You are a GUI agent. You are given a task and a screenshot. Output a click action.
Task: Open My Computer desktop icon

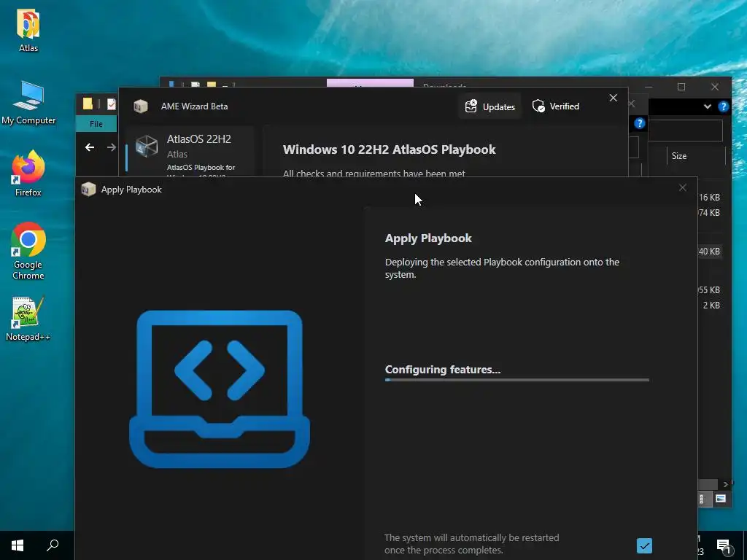(28, 102)
